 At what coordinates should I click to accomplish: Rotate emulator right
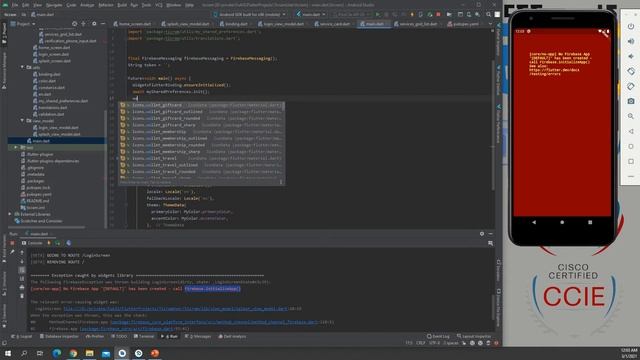click(631, 86)
